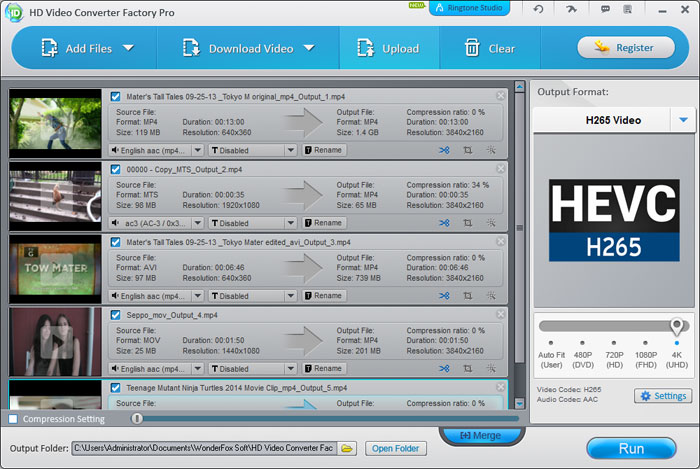The image size is (700, 469).
Task: Clear the file list
Action: pyautogui.click(x=490, y=48)
